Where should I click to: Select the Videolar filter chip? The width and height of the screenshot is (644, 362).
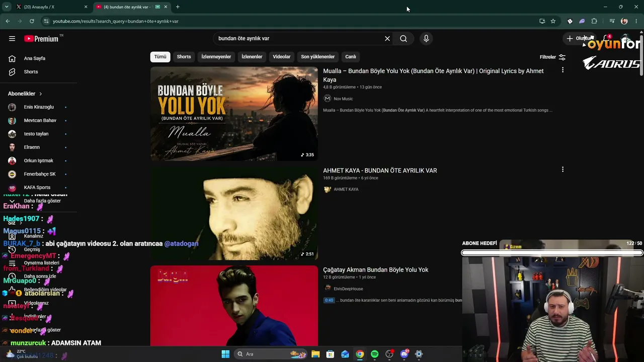coord(282,57)
